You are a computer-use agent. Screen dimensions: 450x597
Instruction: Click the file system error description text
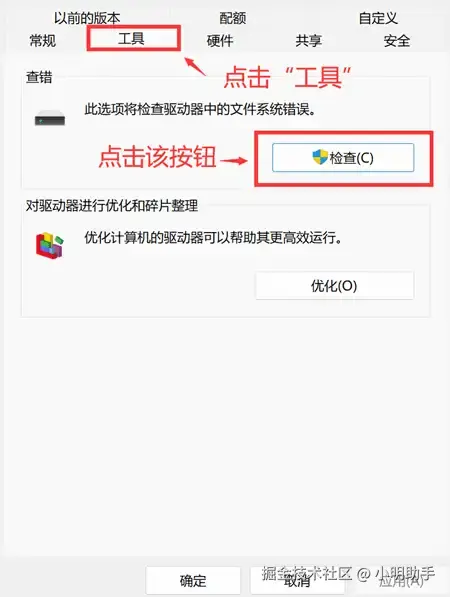[200, 110]
